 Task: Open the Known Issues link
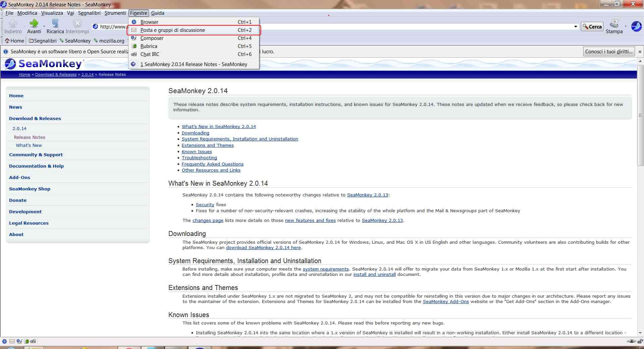[x=197, y=152]
